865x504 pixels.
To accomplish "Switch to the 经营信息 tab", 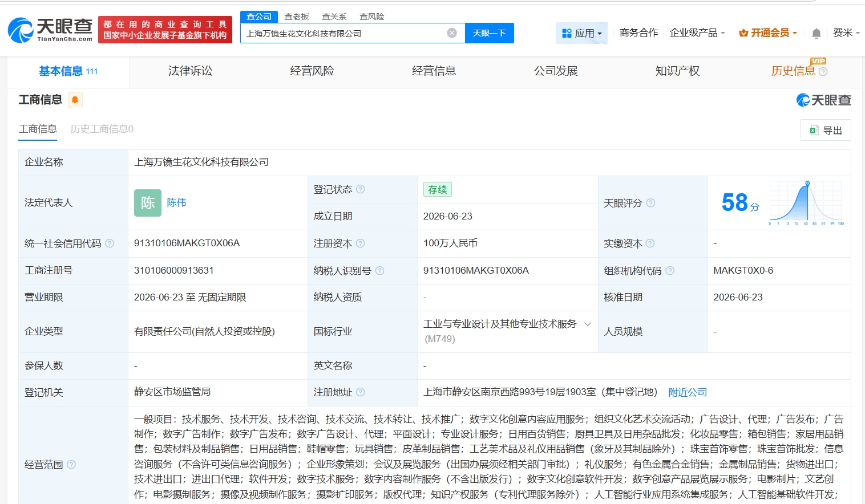I will tap(434, 71).
